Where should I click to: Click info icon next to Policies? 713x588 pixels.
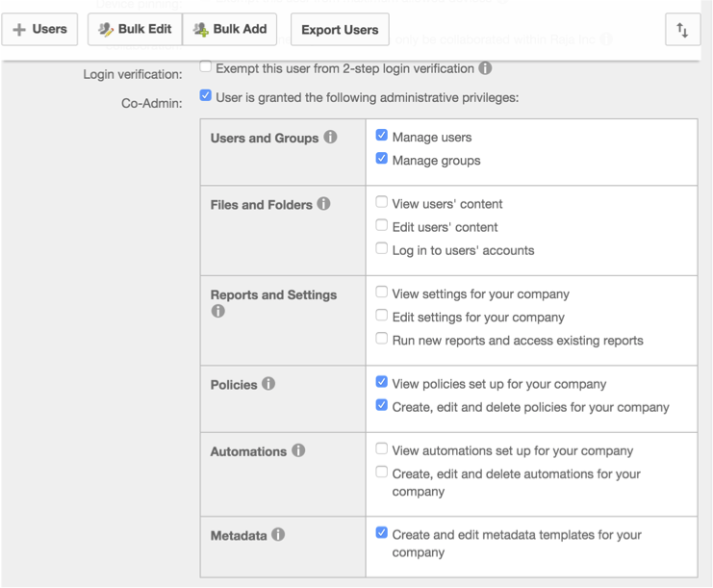tap(268, 384)
